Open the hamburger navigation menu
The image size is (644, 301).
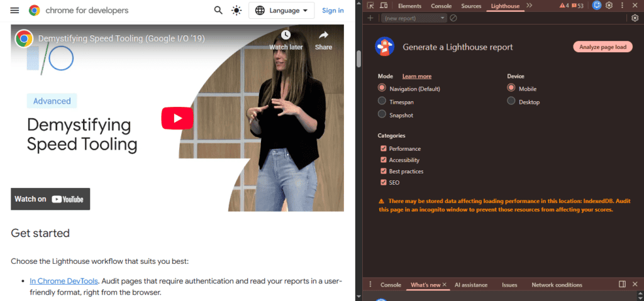(15, 10)
